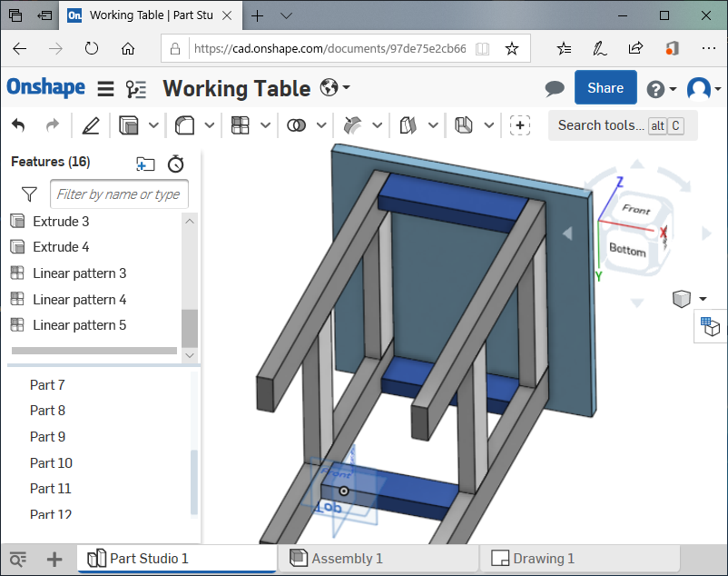The image size is (728, 576).
Task: Select the Plane tool icon
Action: click(x=408, y=125)
